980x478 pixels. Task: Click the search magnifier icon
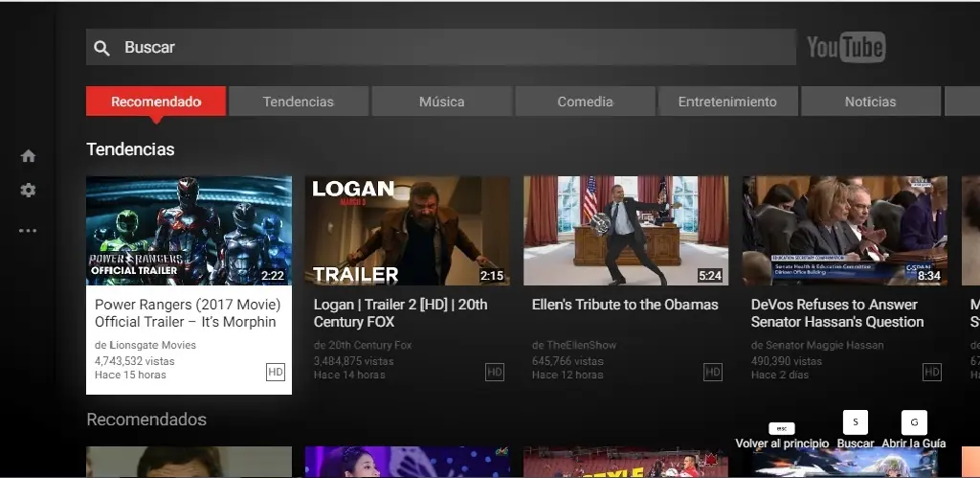pos(101,48)
